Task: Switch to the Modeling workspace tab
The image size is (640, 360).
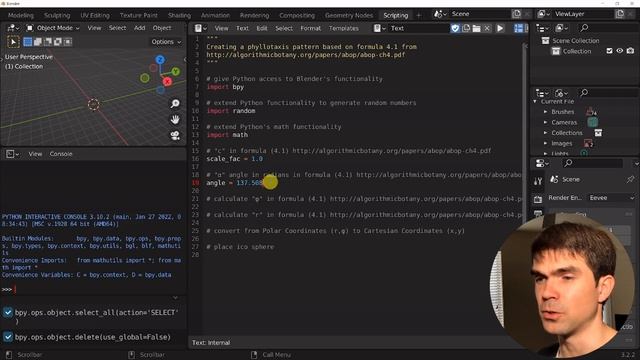Action: coord(21,15)
